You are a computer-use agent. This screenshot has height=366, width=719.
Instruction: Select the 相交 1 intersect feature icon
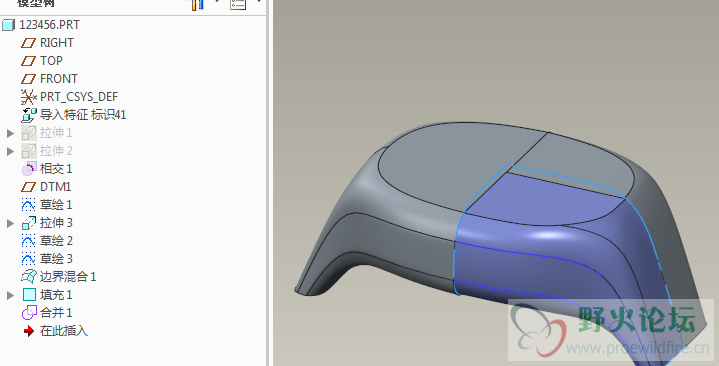[28, 169]
